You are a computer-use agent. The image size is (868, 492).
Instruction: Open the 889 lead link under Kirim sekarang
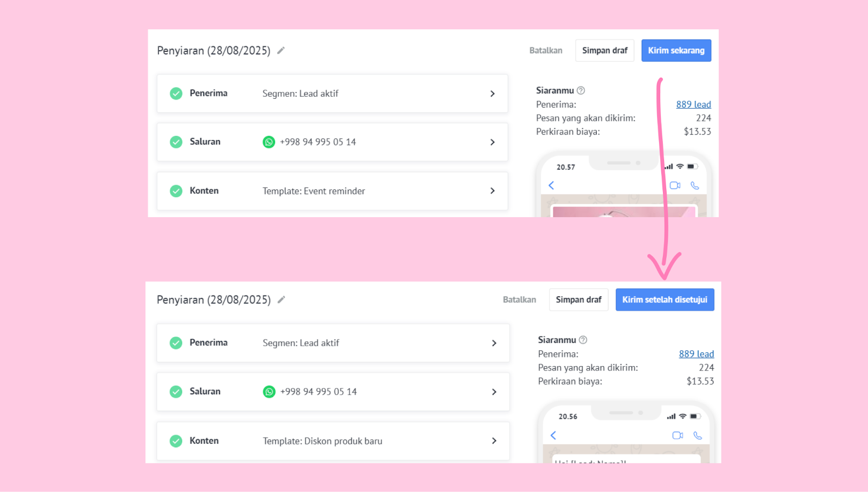tap(693, 104)
